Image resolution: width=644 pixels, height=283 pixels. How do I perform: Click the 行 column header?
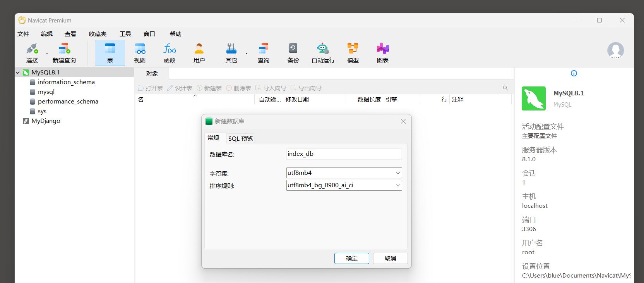(435, 100)
